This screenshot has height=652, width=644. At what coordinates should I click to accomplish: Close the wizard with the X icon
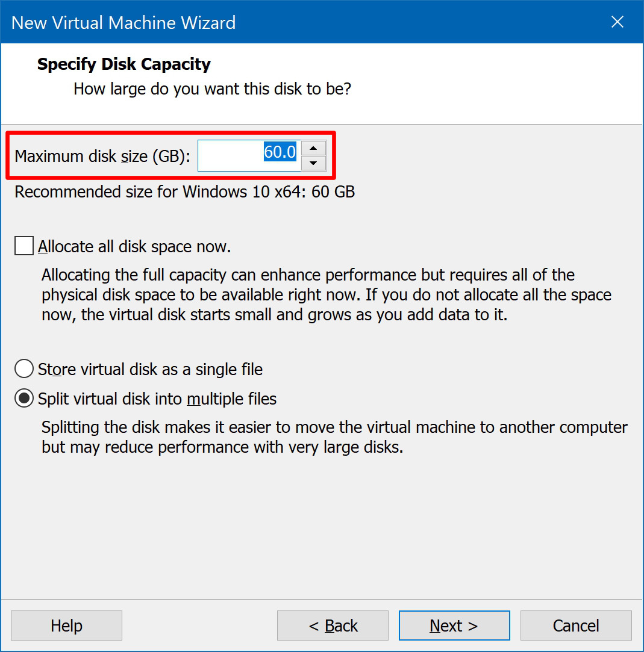[x=617, y=22]
